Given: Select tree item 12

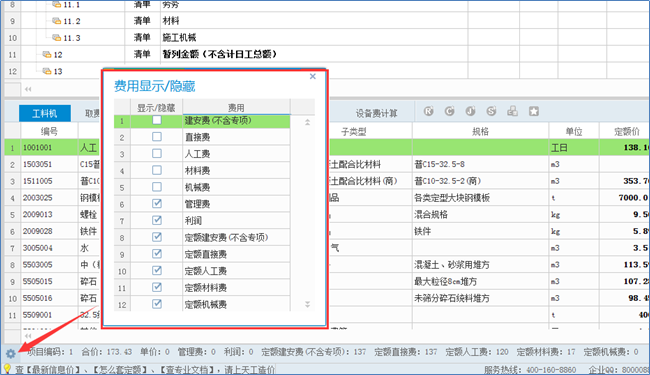Looking at the screenshot, I should pos(58,55).
